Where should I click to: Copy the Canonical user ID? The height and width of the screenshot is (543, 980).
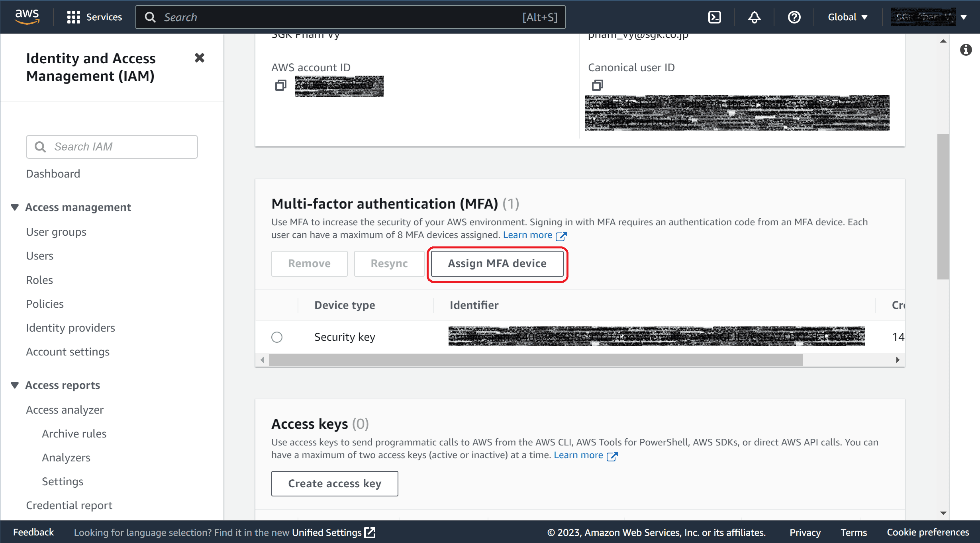pyautogui.click(x=598, y=85)
